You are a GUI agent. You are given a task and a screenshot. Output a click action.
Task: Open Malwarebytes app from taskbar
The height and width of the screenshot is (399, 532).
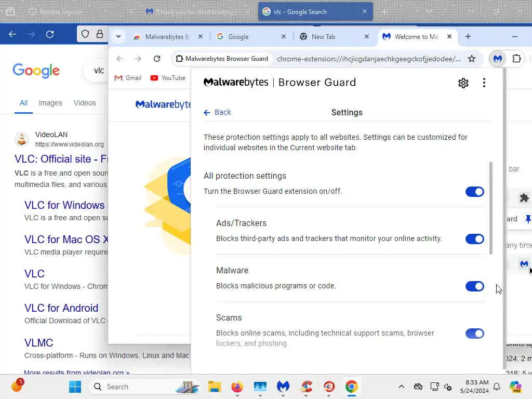point(283,387)
